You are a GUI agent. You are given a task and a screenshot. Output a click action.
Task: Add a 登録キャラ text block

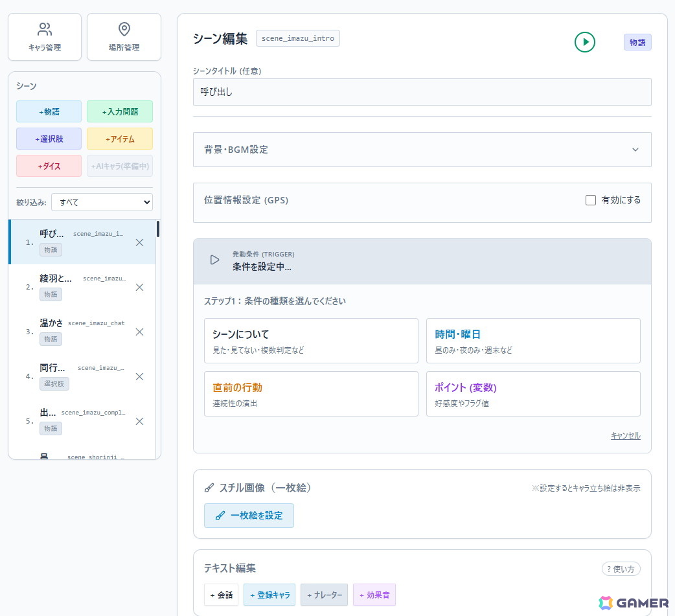(269, 595)
